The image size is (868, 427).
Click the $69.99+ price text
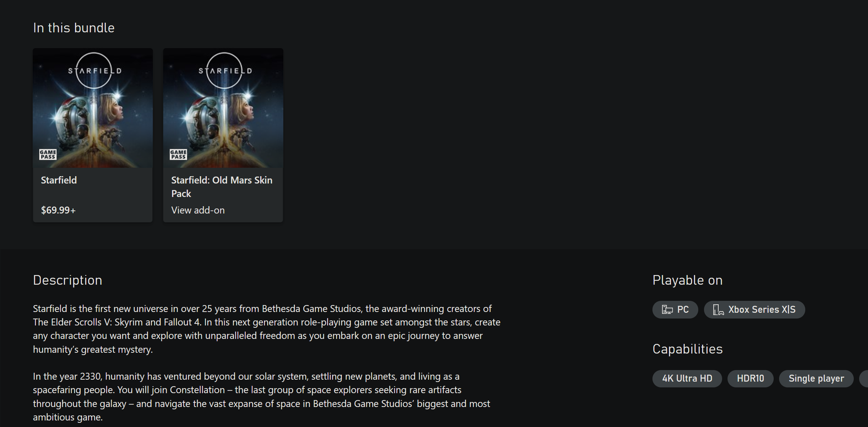tap(59, 210)
